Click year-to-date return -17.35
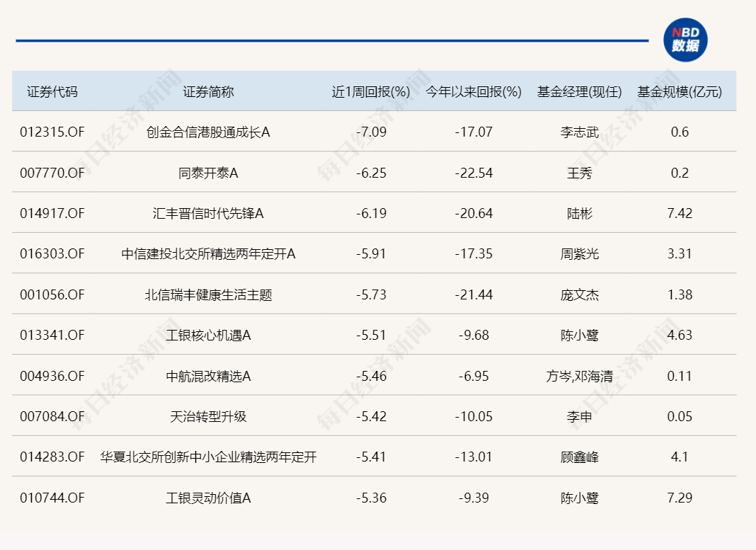756x550 pixels. 474,254
